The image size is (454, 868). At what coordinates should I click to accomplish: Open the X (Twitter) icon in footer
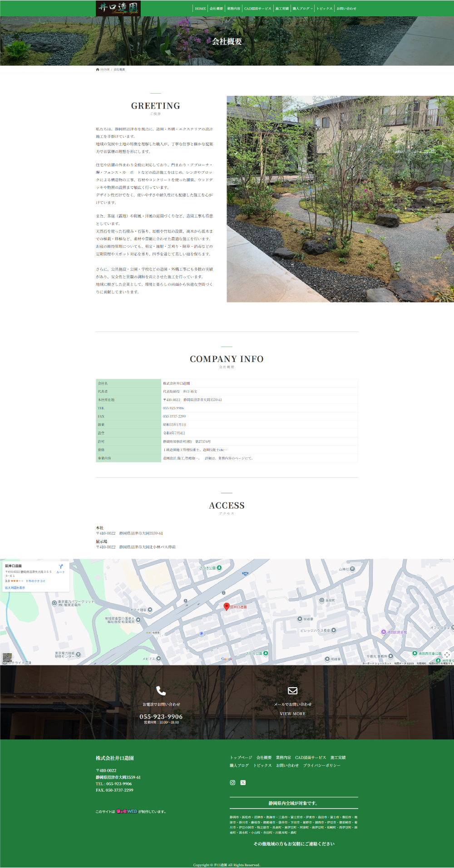[x=243, y=783]
